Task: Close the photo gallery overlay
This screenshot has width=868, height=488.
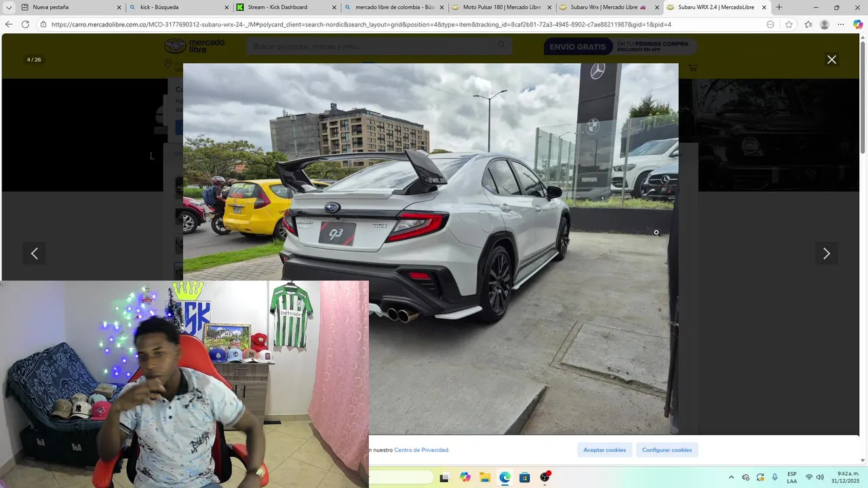Action: [831, 60]
